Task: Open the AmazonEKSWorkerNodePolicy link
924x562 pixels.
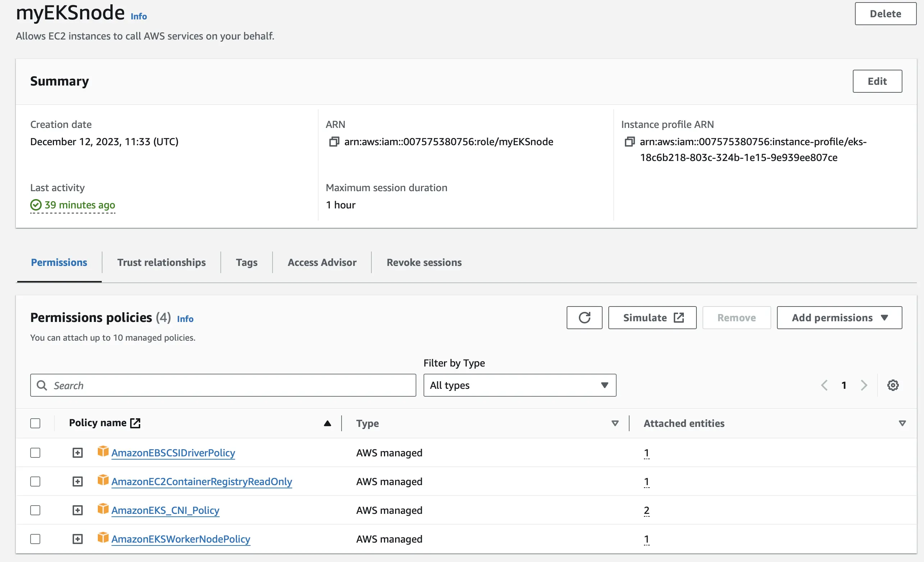Action: 181,539
